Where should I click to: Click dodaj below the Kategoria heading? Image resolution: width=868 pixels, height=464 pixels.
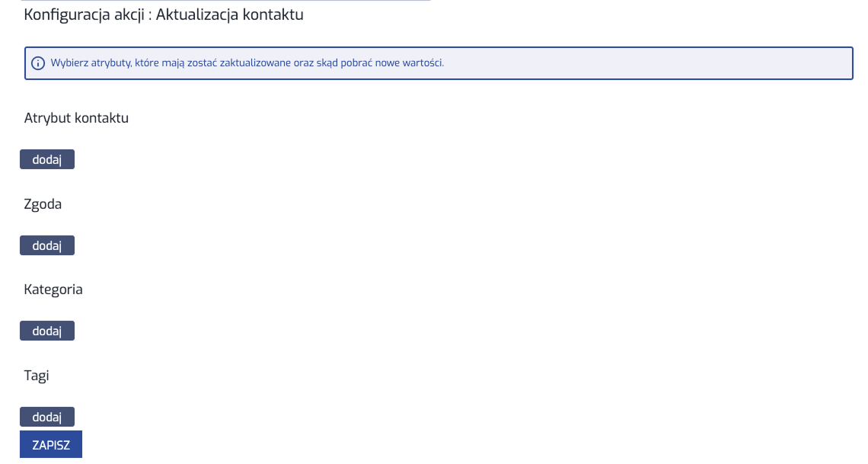coord(46,331)
